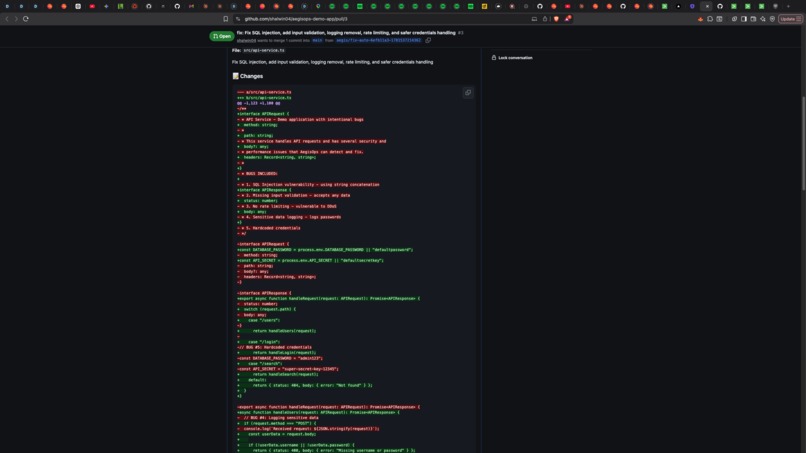
Task: Click the Changes section heading
Action: coord(248,76)
